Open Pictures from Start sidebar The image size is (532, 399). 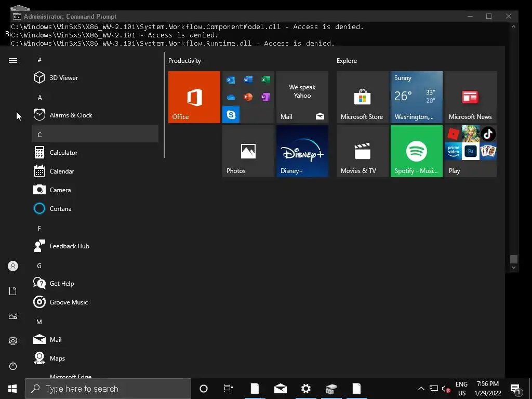13,316
